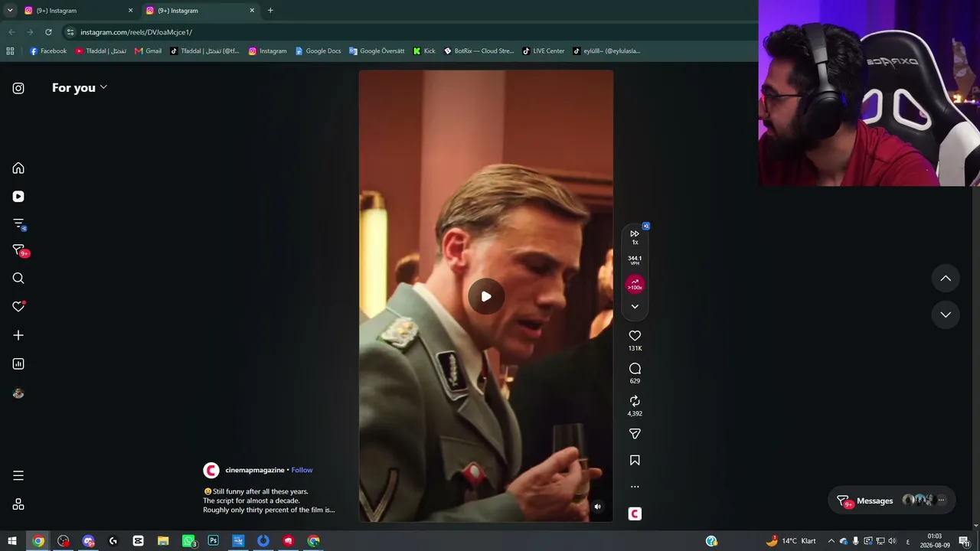Open WhatsApp from the taskbar

coord(189,541)
